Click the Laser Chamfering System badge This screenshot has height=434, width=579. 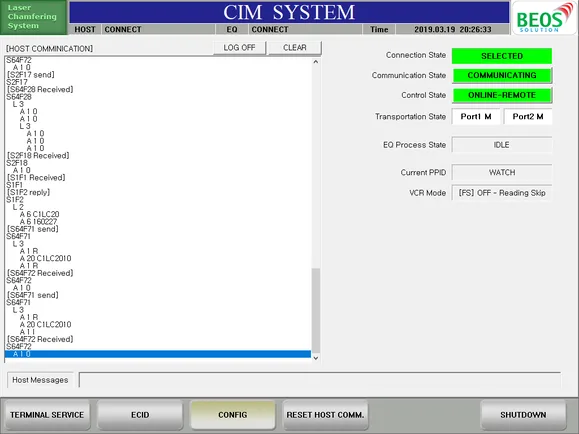[x=34, y=17]
